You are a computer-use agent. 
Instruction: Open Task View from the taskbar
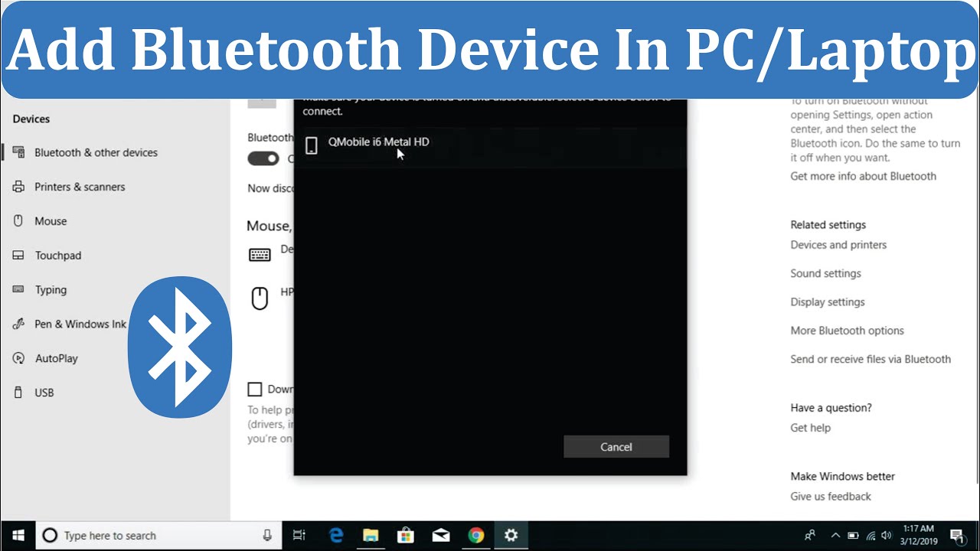pyautogui.click(x=299, y=535)
